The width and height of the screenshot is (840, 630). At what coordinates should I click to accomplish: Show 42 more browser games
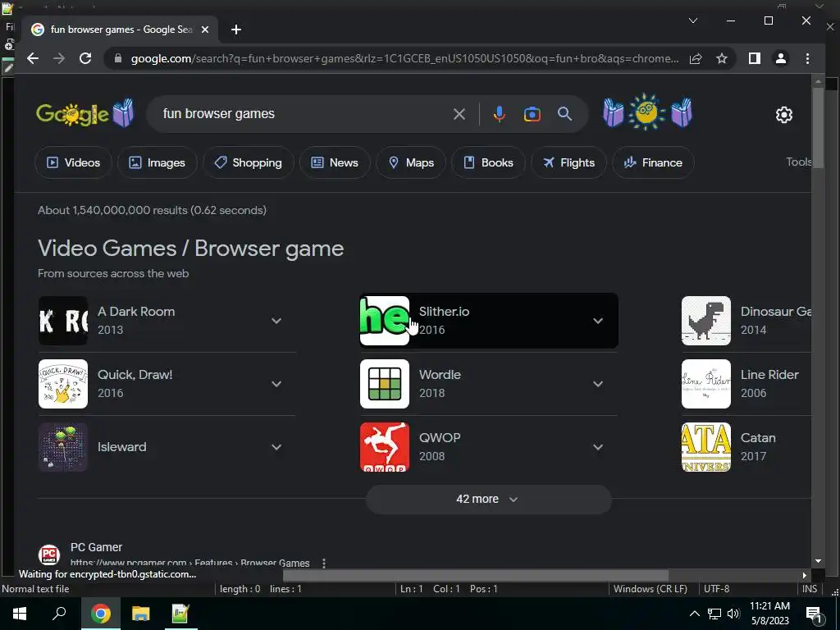488,500
